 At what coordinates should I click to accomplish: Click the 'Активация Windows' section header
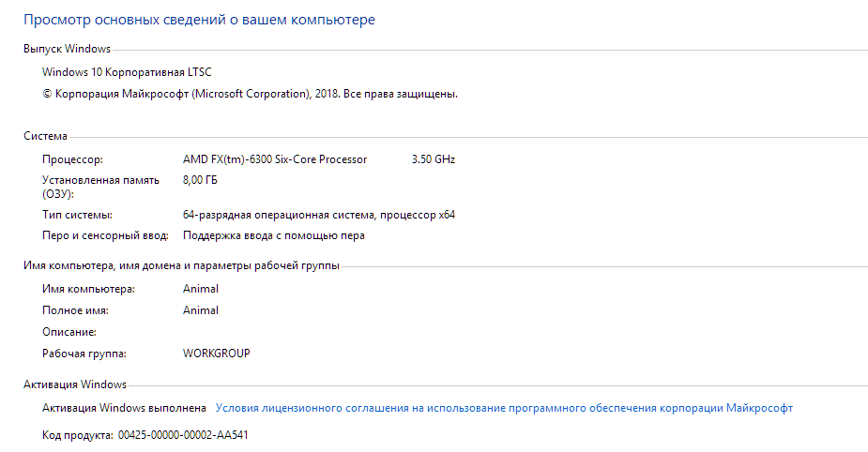coord(75,384)
